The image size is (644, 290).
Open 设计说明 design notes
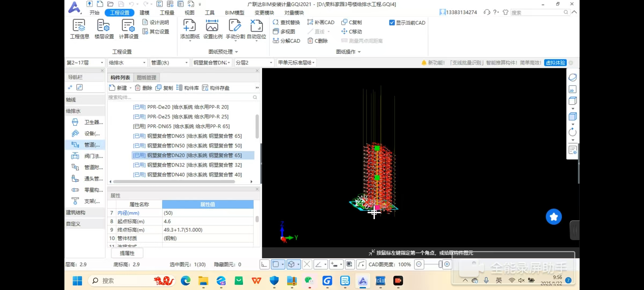[156, 22]
